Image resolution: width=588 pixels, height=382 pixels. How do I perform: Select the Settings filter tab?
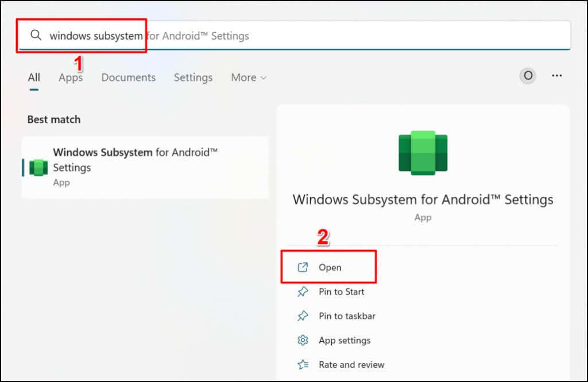[193, 77]
